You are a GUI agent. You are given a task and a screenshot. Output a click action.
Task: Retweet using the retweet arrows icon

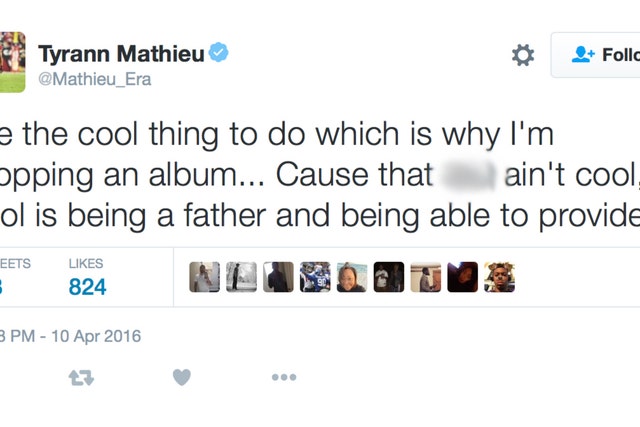pos(81,378)
